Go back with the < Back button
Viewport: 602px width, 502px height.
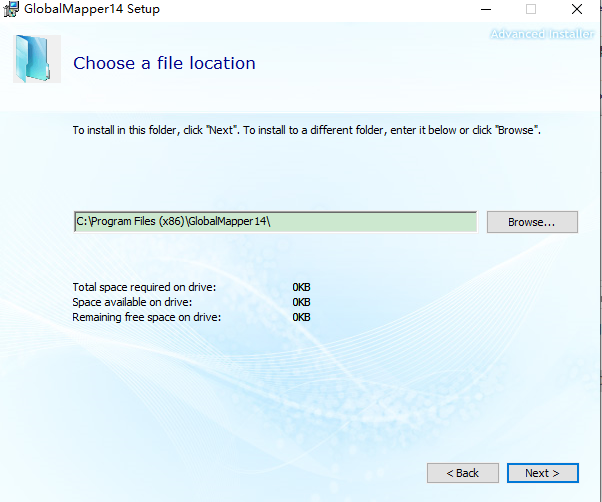coord(463,473)
